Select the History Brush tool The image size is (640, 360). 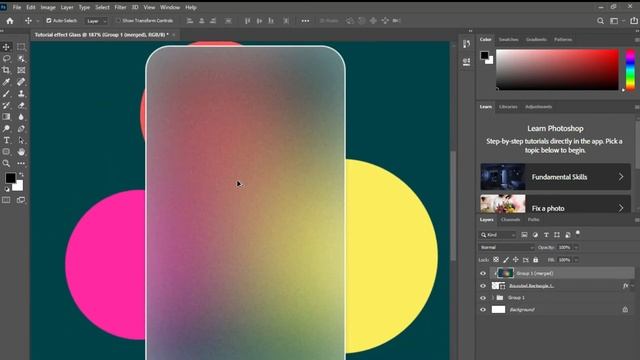6,105
